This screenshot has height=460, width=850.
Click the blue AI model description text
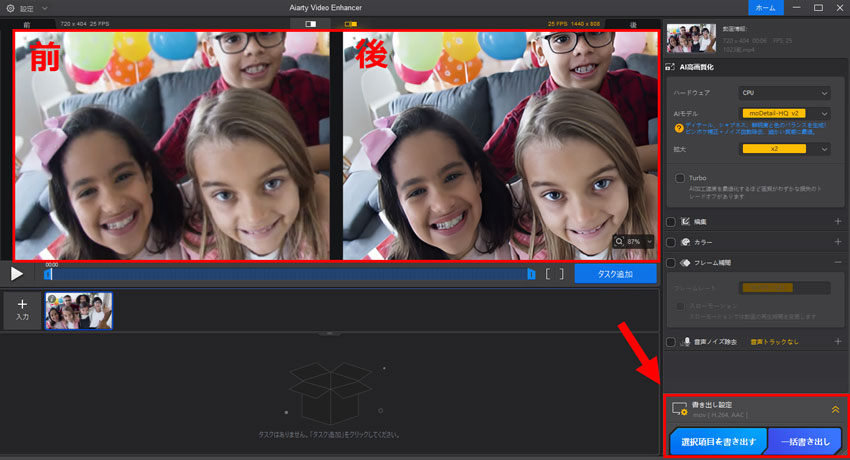[755, 128]
